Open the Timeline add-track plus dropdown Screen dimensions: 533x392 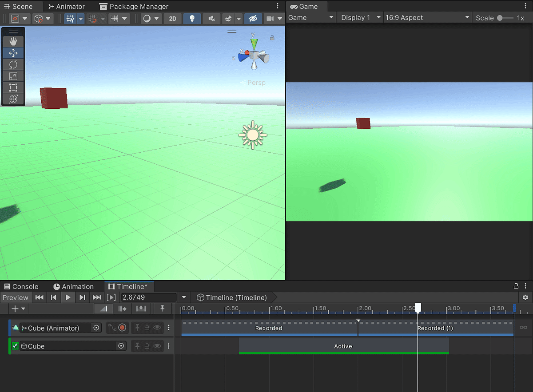18,309
